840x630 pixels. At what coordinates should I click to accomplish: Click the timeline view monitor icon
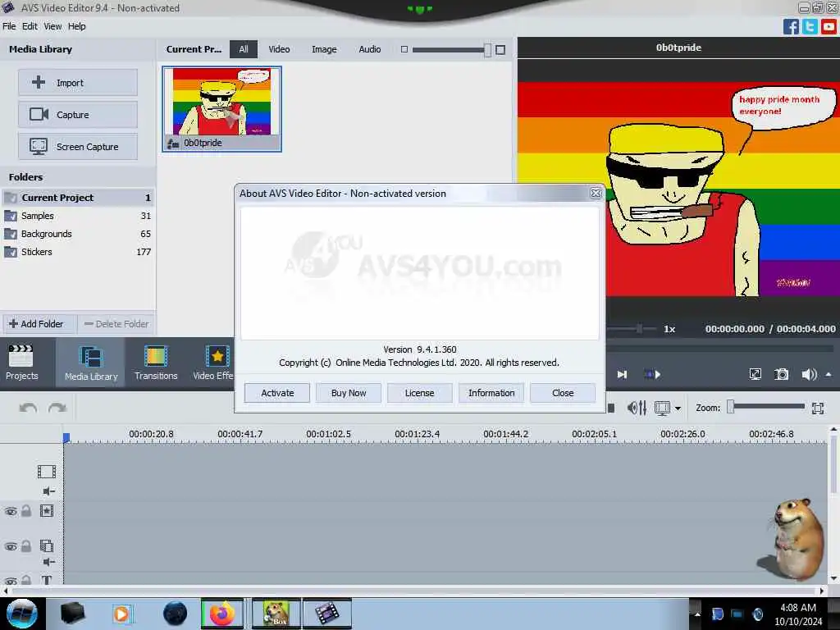pyautogui.click(x=662, y=408)
